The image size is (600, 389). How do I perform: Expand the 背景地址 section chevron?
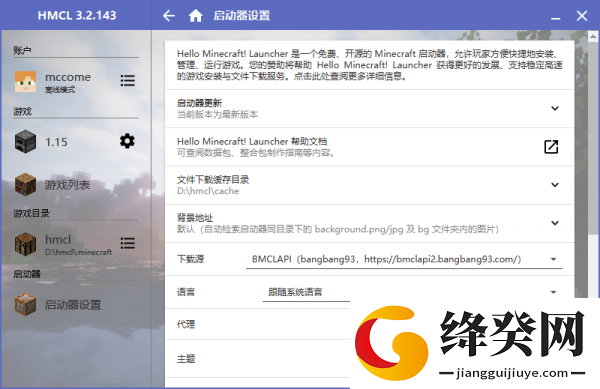coord(555,223)
